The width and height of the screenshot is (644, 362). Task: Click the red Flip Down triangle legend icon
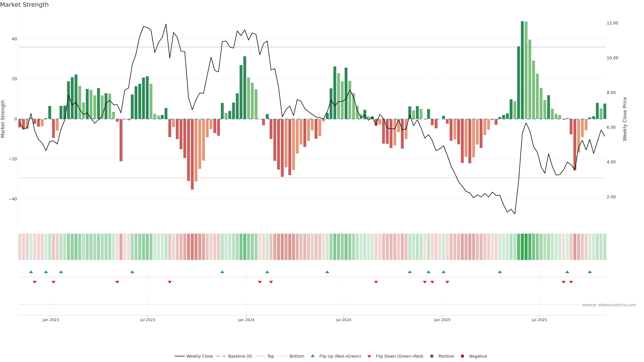tap(369, 356)
